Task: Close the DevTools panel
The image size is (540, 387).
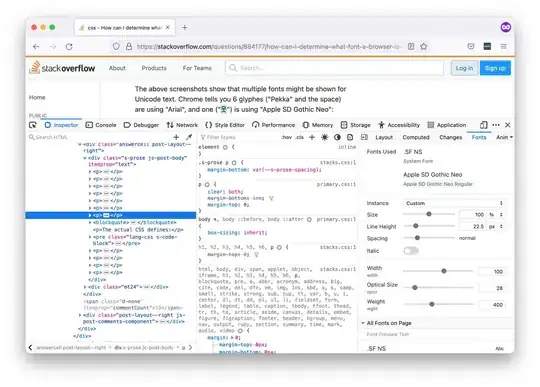Action: (x=508, y=125)
